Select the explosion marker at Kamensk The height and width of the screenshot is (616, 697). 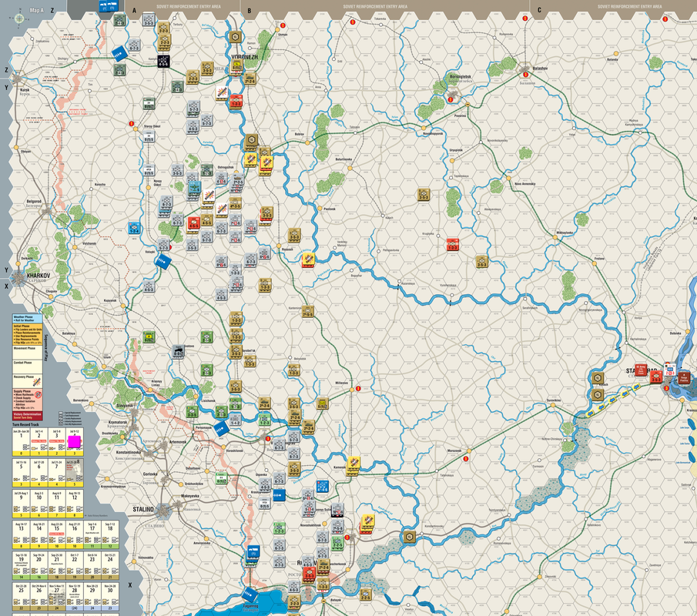pyautogui.click(x=354, y=464)
